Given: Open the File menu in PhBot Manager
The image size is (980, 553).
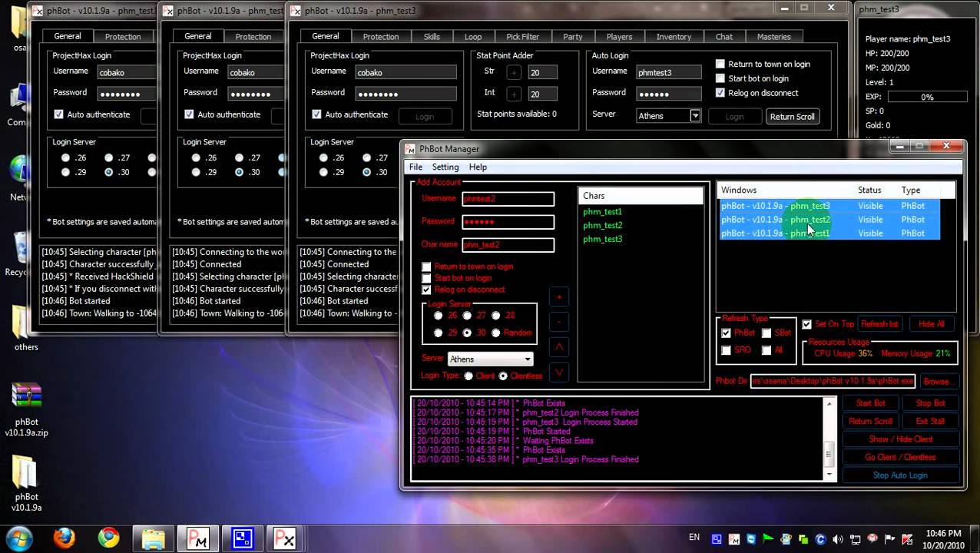Looking at the screenshot, I should point(416,167).
